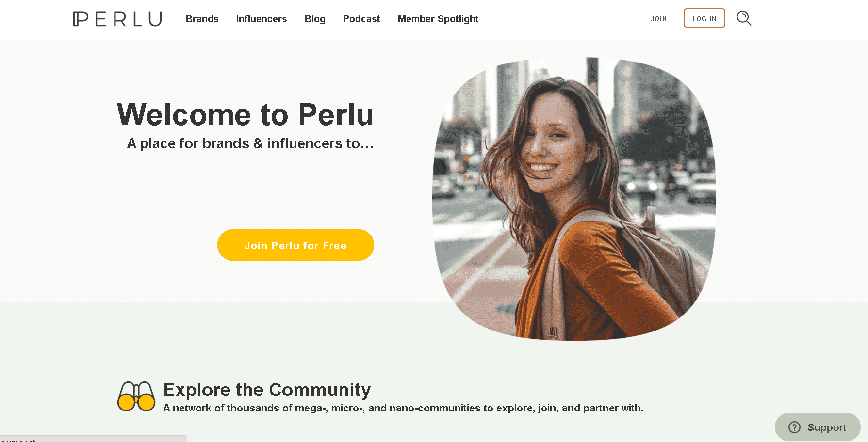
Task: Click the hero photo of the smiling woman
Action: click(x=574, y=199)
